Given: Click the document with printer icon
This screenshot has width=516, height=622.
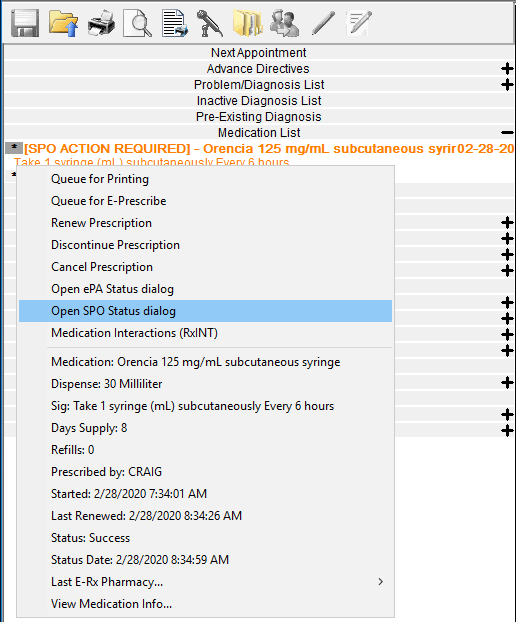Looking at the screenshot, I should [x=175, y=24].
